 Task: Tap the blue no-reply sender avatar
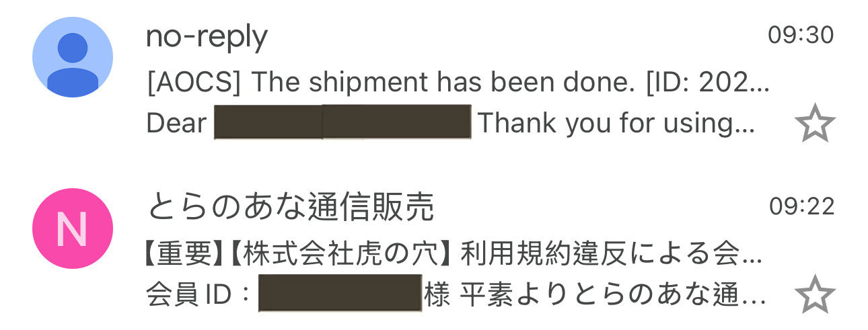[73, 57]
